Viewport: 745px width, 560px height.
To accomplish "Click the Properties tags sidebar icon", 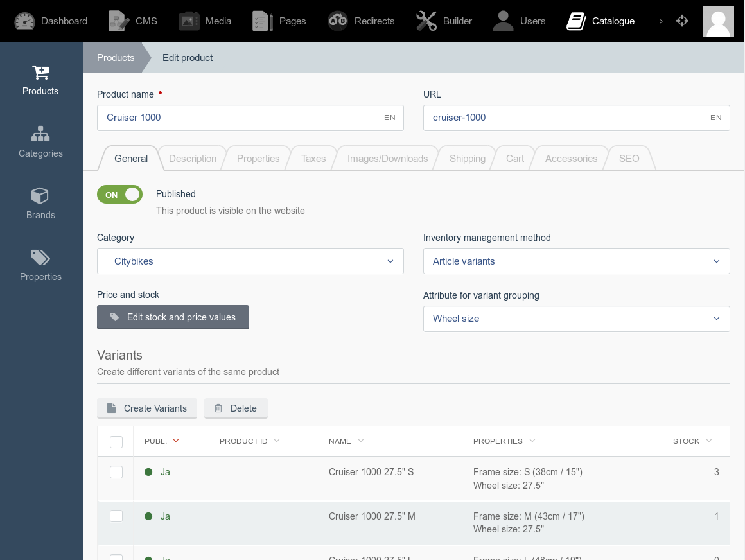I will click(40, 258).
